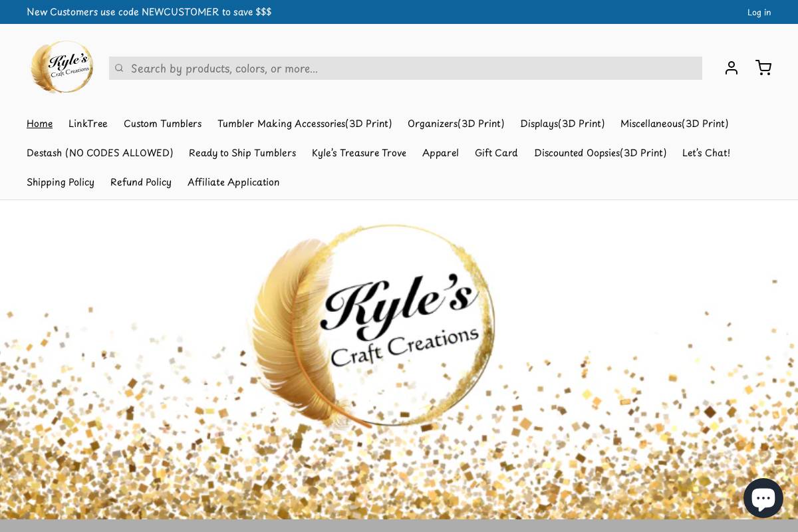The width and height of the screenshot is (798, 532).
Task: Open the Custom Tumblers section
Action: click(x=162, y=124)
